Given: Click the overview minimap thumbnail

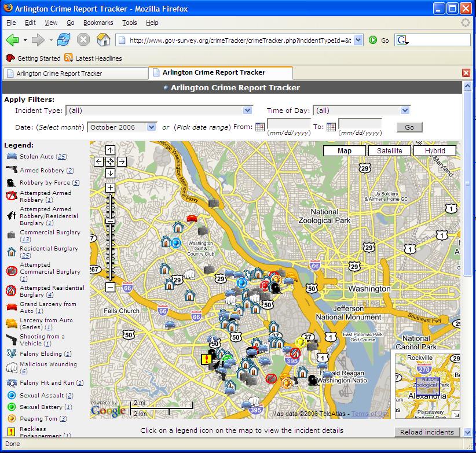Looking at the screenshot, I should (427, 386).
